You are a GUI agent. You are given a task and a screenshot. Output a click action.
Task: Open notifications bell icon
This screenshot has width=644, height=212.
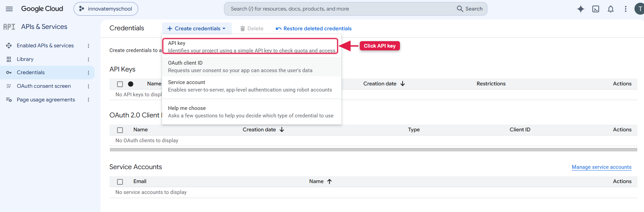tap(611, 9)
